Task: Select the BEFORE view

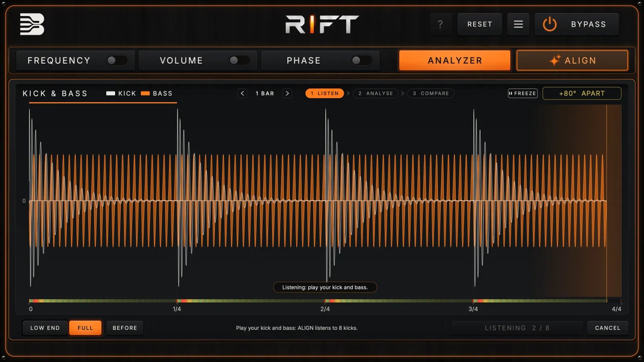Action: (125, 328)
